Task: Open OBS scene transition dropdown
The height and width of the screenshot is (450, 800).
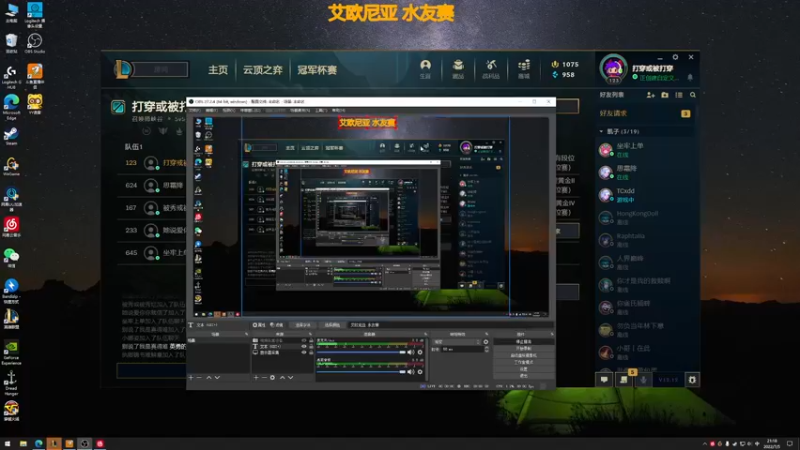Action: (457, 342)
